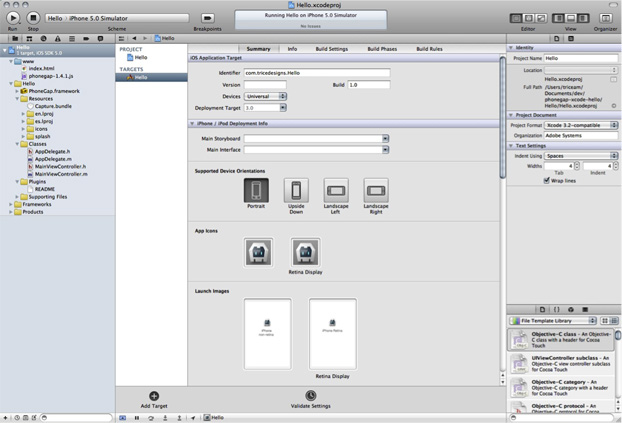Image resolution: width=622 pixels, height=423 pixels.
Task: Click the Build number field
Action: (x=369, y=85)
